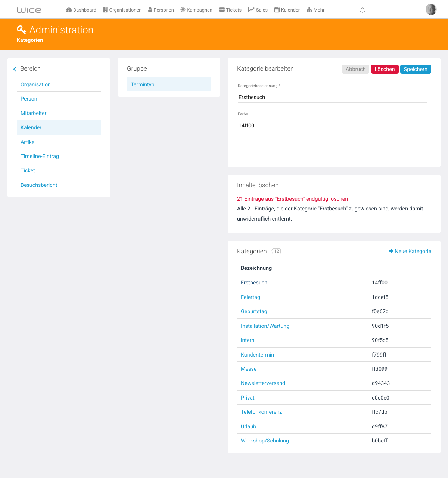The image size is (448, 478).
Task: Click the Abbruch button
Action: 355,69
